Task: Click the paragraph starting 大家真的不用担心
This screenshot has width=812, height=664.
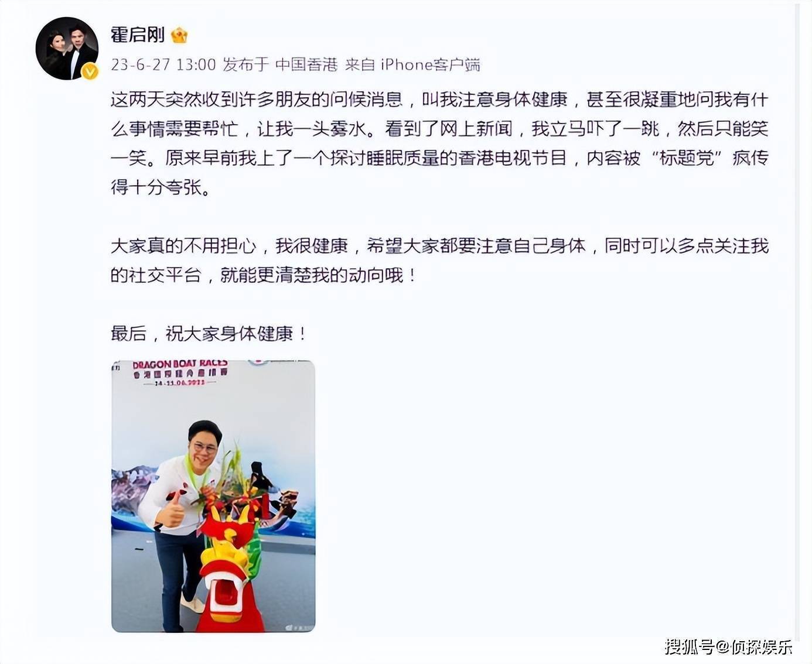Action: 439,261
